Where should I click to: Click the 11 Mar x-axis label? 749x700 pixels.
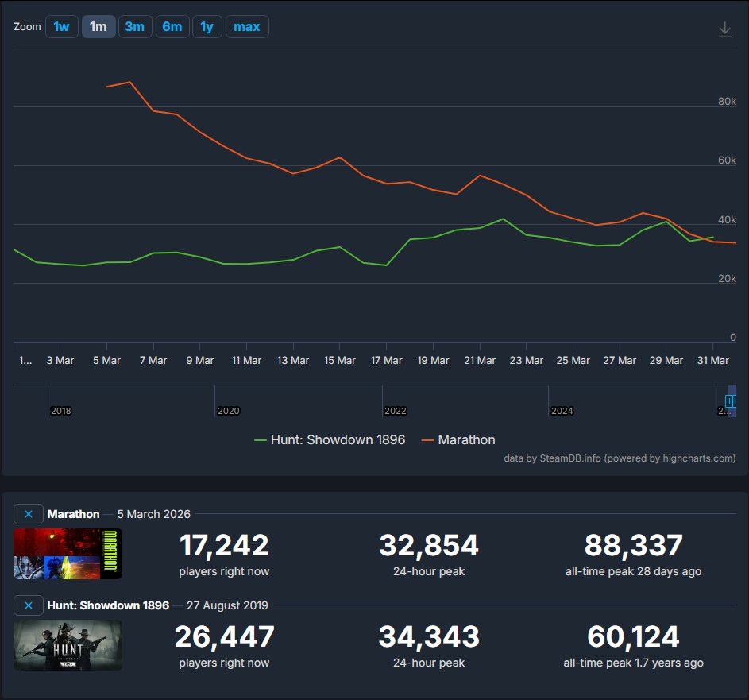[246, 360]
